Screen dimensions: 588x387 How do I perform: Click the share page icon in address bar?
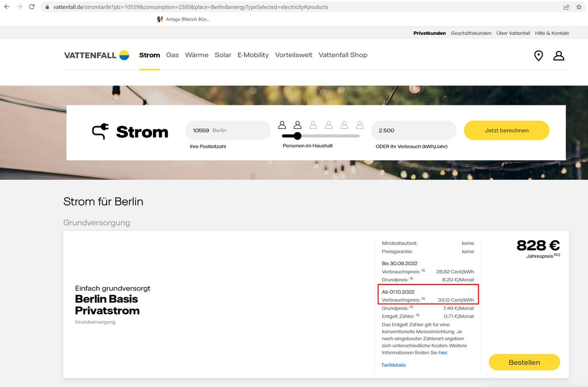[x=566, y=7]
